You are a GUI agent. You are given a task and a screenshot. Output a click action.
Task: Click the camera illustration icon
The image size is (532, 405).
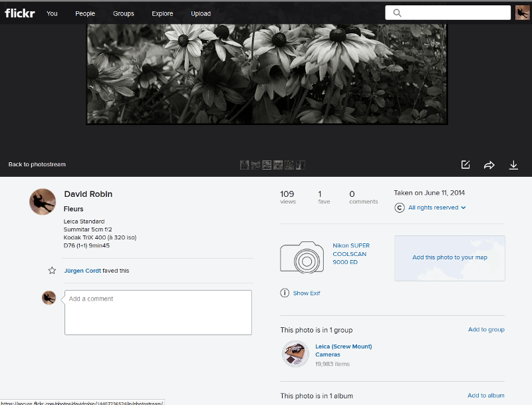coord(302,257)
